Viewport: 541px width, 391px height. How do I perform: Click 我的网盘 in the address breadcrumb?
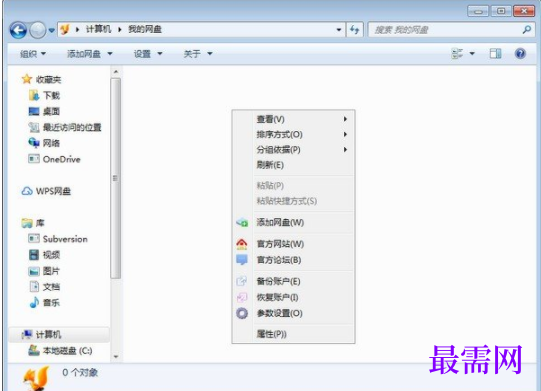pyautogui.click(x=145, y=29)
